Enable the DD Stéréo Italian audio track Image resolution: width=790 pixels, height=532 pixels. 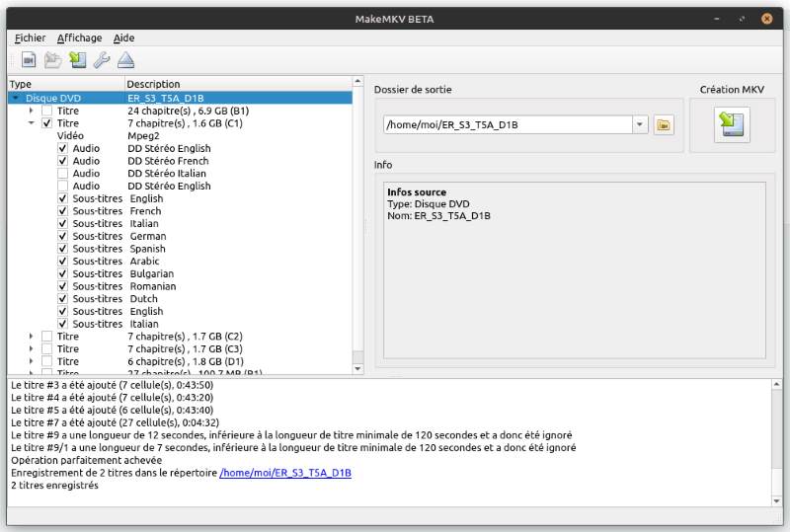click(x=62, y=174)
